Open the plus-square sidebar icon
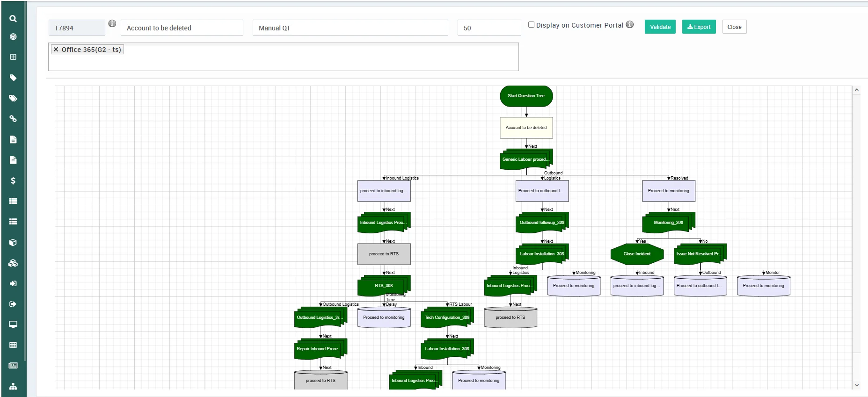The height and width of the screenshot is (397, 868). [13, 57]
